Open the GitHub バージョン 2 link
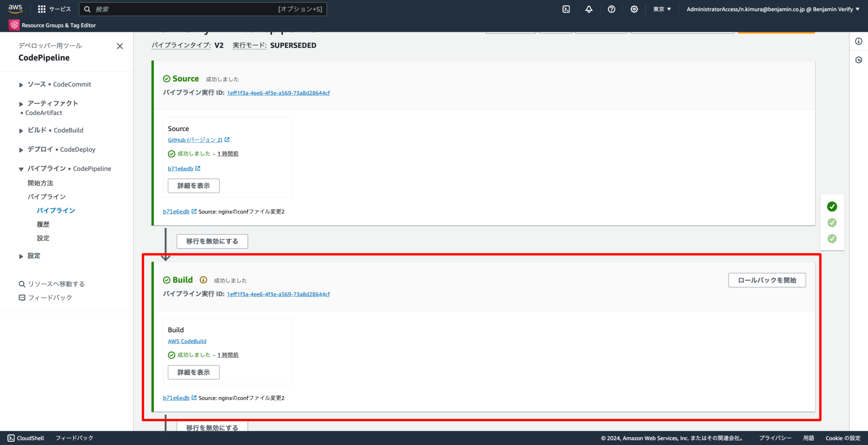This screenshot has height=445, width=868. pos(195,140)
